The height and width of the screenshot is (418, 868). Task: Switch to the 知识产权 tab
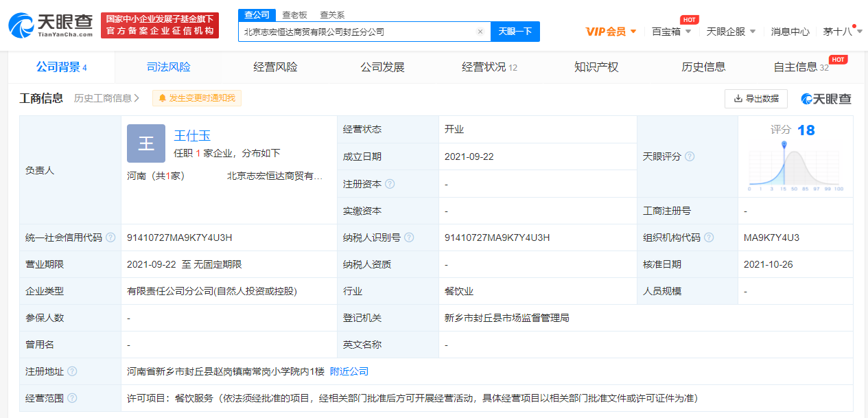596,67
